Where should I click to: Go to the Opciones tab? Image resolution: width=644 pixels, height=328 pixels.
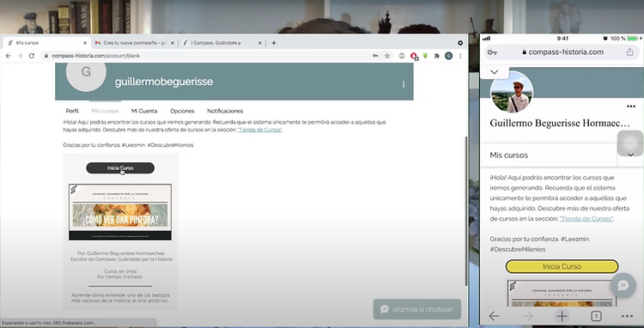pyautogui.click(x=182, y=111)
